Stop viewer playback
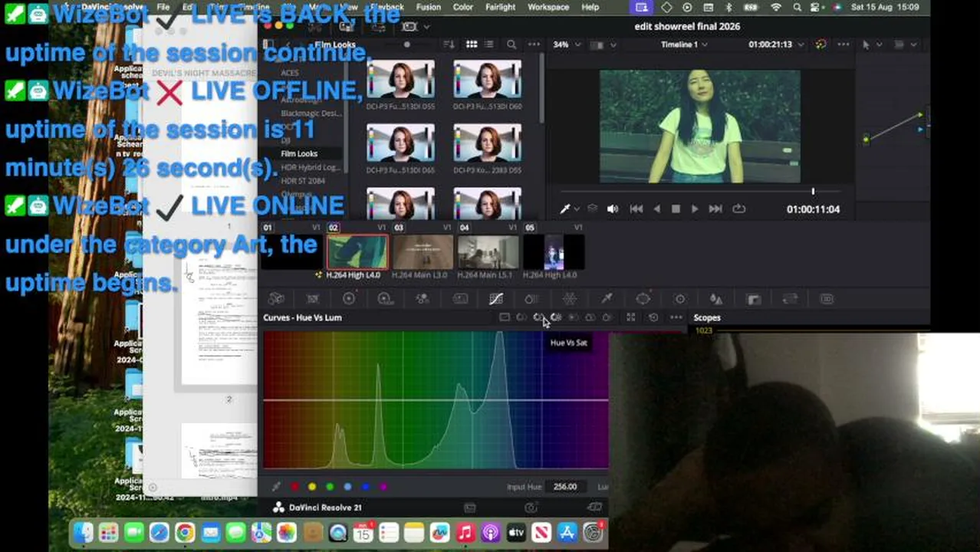980x552 pixels. pos(676,209)
